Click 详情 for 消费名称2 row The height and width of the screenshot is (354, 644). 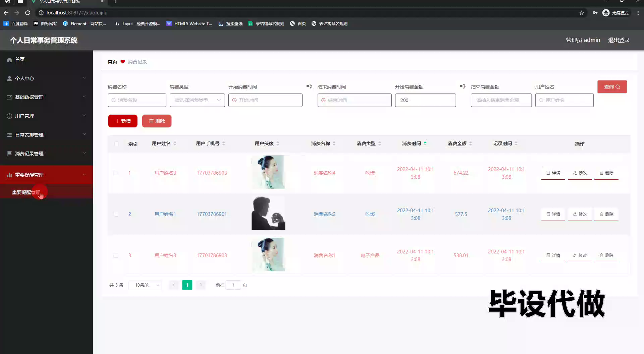(x=553, y=214)
